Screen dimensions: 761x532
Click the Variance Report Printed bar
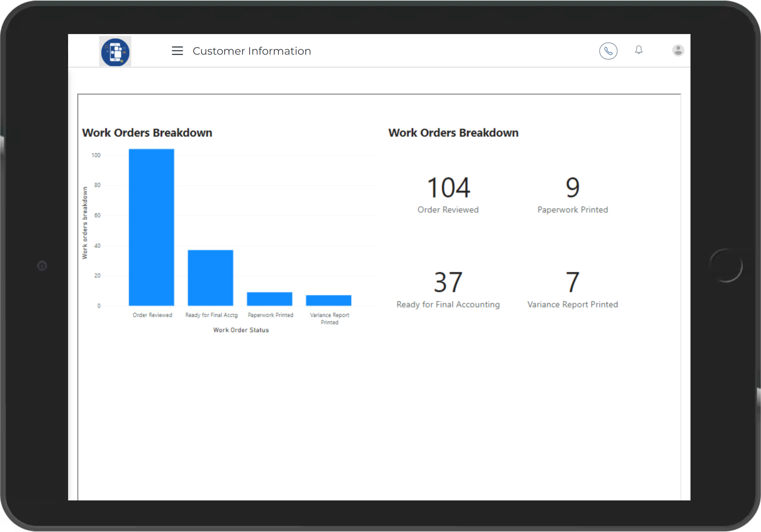point(328,301)
